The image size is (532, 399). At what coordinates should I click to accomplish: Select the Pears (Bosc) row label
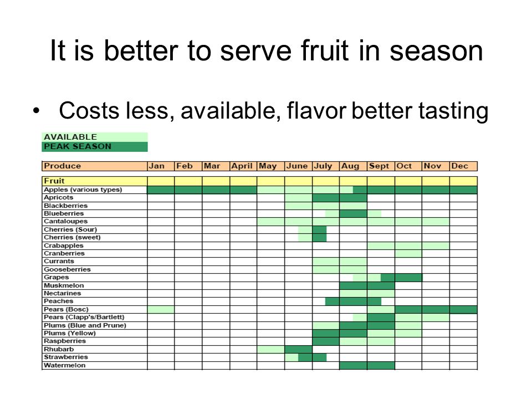pos(95,309)
